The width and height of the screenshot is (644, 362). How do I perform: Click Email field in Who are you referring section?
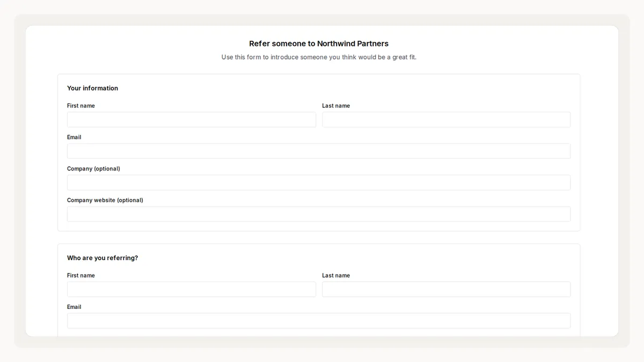[x=319, y=321]
